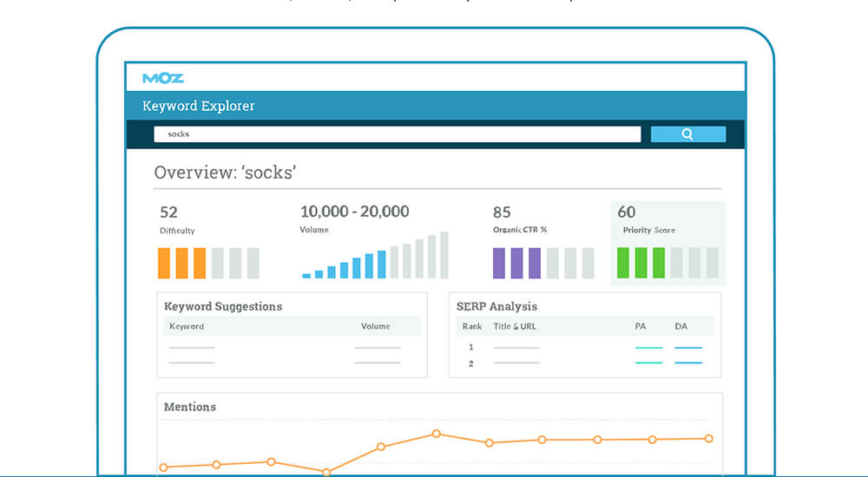
Task: Click the PA column header
Action: point(641,326)
